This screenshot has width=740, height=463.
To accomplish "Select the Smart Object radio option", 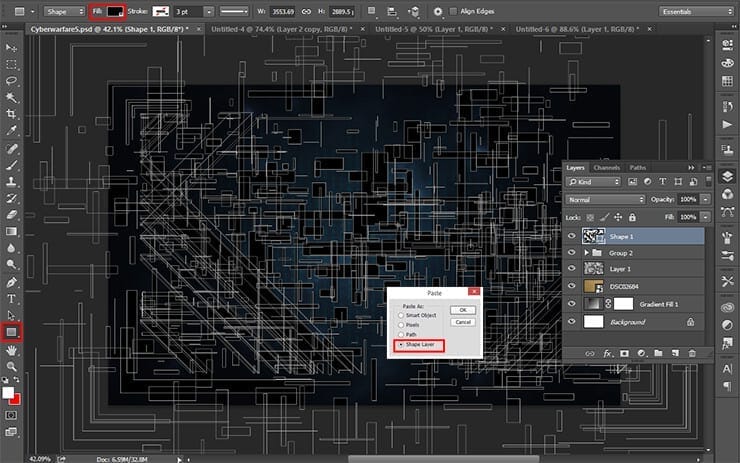I will click(401, 315).
